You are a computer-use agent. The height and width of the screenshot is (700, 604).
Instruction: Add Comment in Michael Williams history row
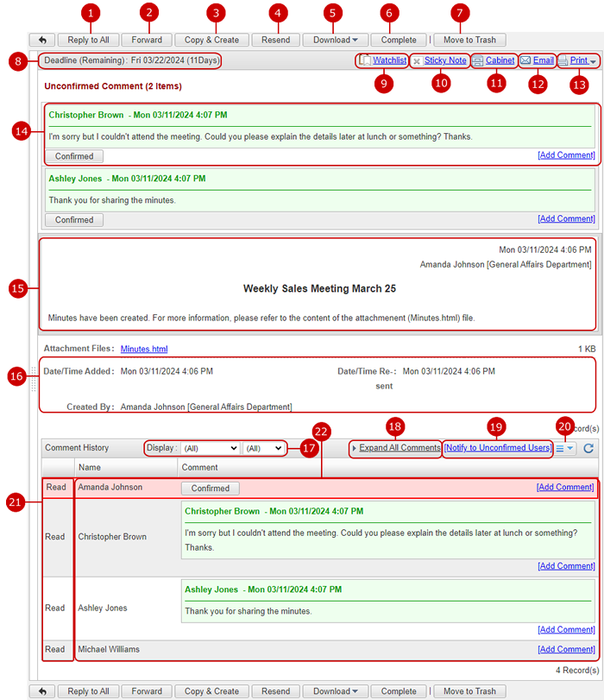(x=566, y=649)
